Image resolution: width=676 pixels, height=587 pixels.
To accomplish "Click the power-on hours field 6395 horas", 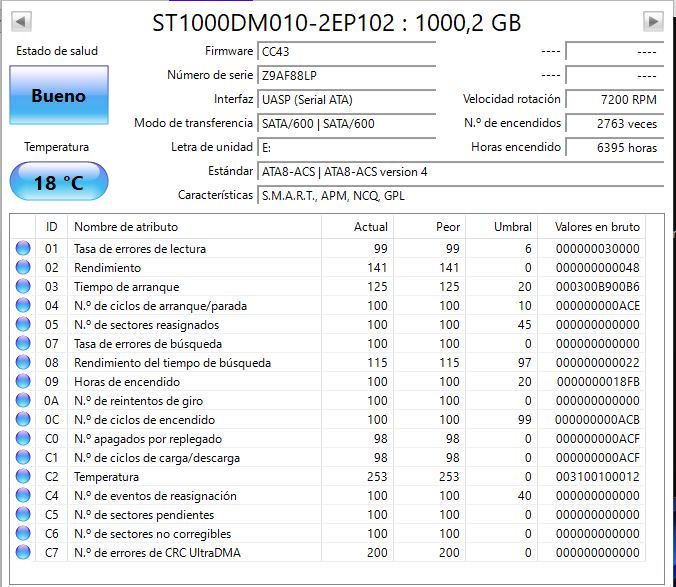I will 614,148.
